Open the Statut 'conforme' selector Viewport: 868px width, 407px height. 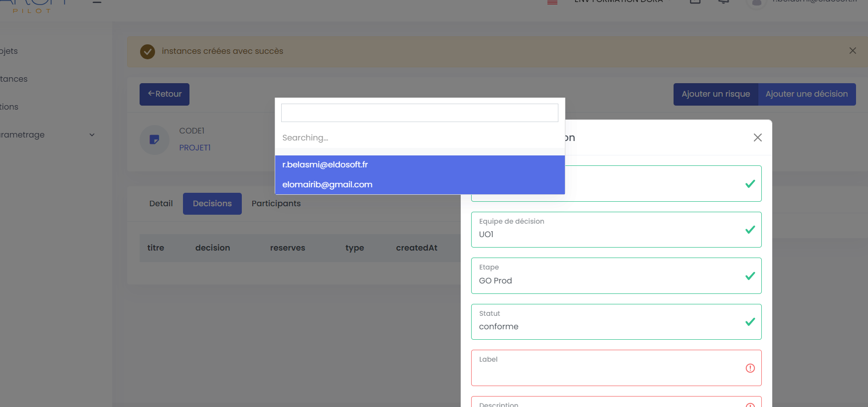pos(606,322)
